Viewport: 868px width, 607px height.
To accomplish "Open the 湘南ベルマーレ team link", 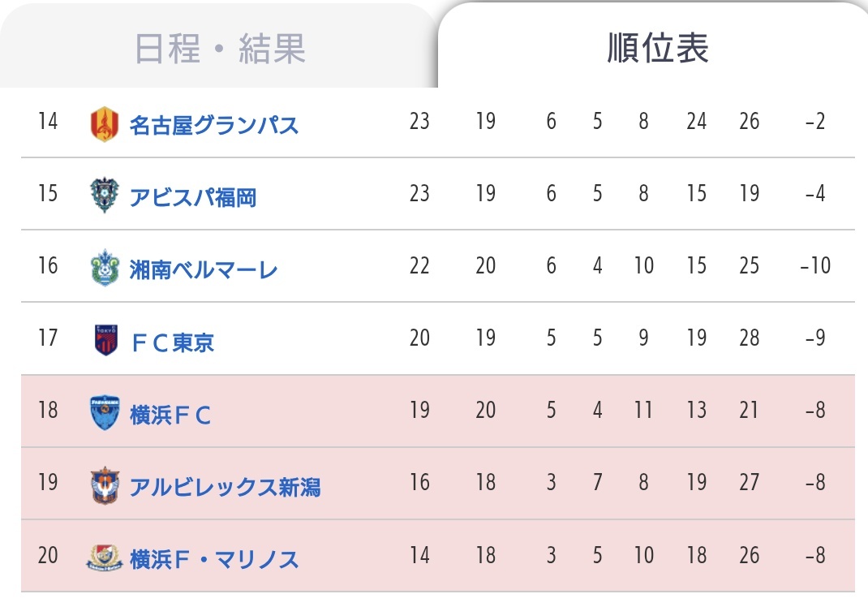I will (204, 269).
